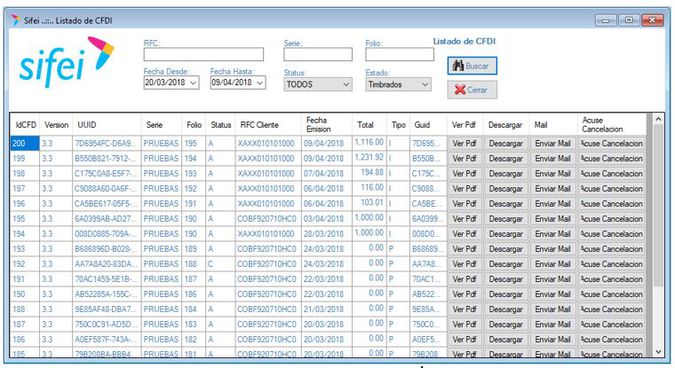Image resolution: width=675 pixels, height=368 pixels.
Task: Click the grid scrollbar up arrow
Action: coord(658,119)
